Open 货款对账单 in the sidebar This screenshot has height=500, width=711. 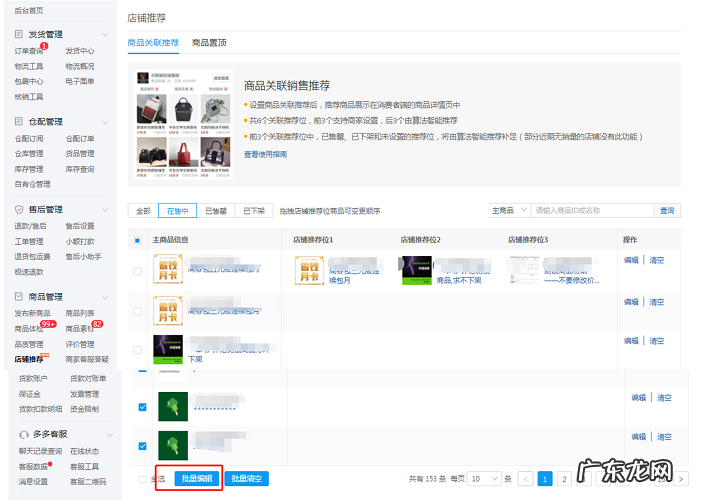point(88,379)
